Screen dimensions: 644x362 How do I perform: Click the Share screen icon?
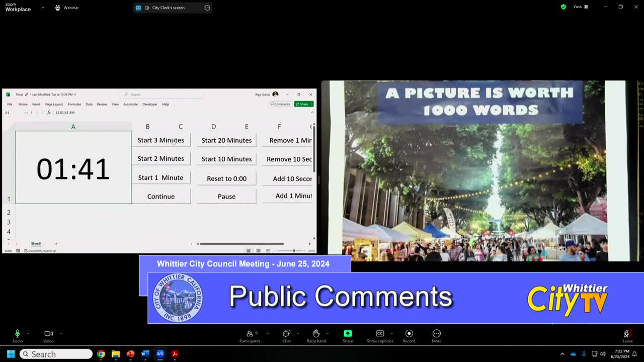click(348, 334)
